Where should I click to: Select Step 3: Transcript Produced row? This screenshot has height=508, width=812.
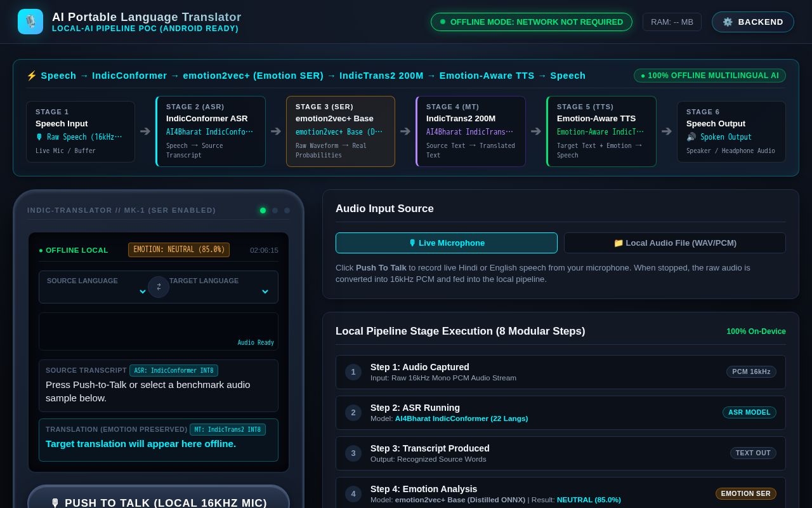[x=561, y=453]
